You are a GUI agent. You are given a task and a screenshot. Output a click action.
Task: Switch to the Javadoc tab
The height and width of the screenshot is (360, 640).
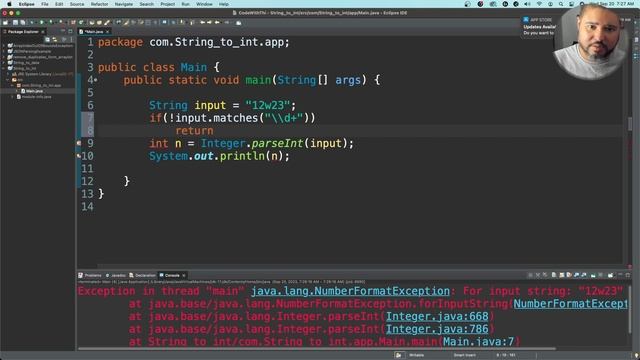click(x=116, y=276)
